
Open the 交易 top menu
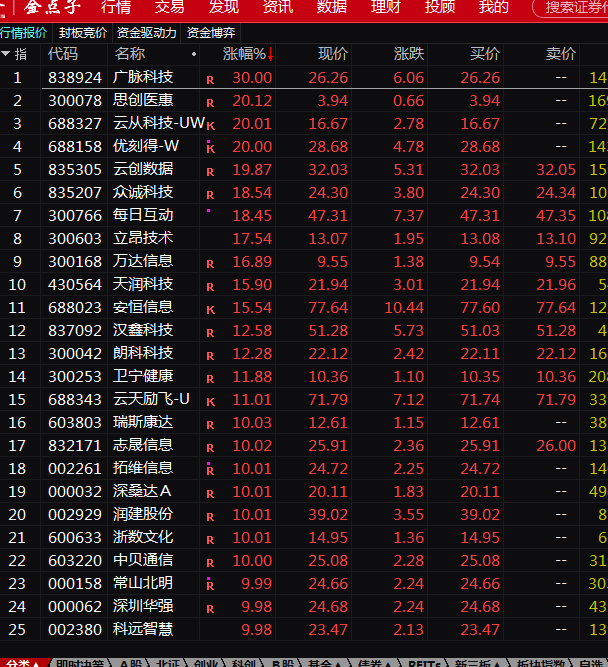tap(170, 7)
